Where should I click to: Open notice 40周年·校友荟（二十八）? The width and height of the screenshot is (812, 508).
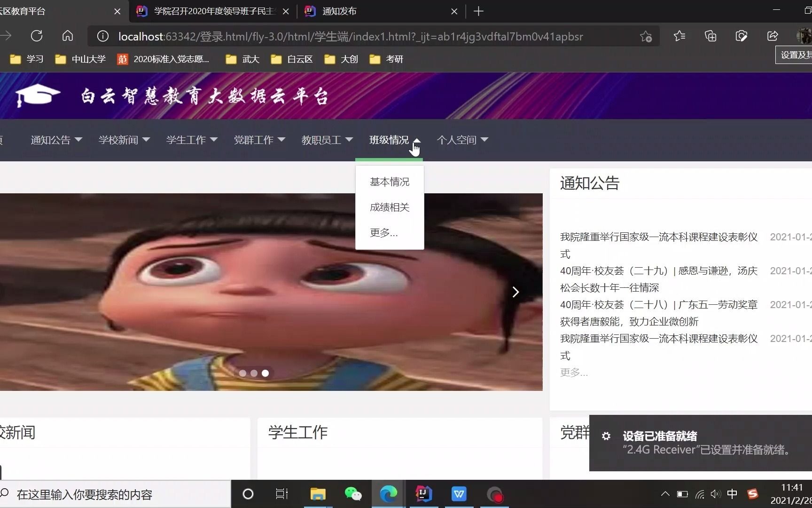659,313
